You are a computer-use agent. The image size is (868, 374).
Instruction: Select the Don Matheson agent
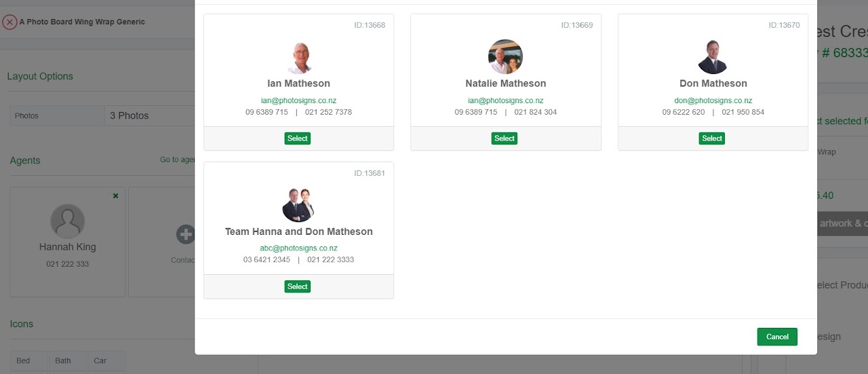coord(712,138)
